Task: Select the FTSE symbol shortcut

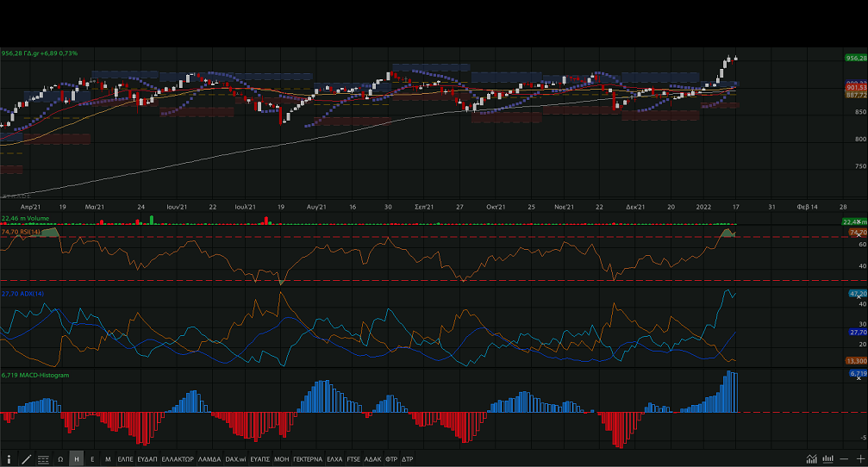Action: (353, 459)
